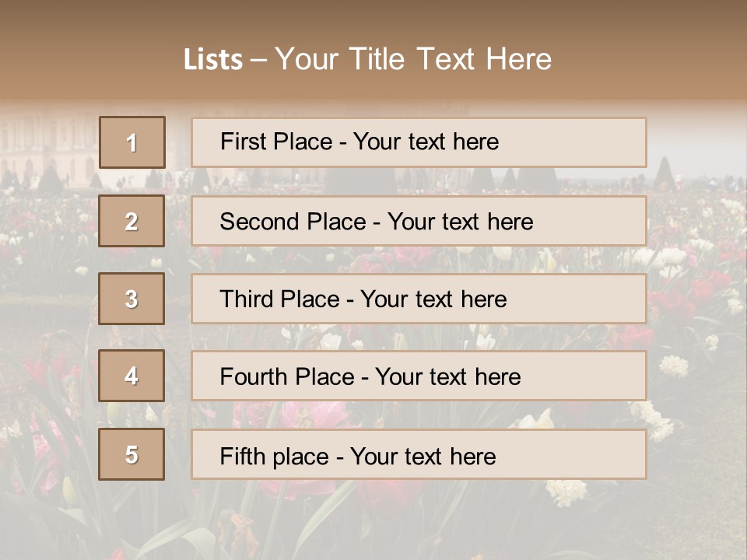Click the white flower right of Fourth Place
This screenshot has width=747, height=560.
click(674, 365)
